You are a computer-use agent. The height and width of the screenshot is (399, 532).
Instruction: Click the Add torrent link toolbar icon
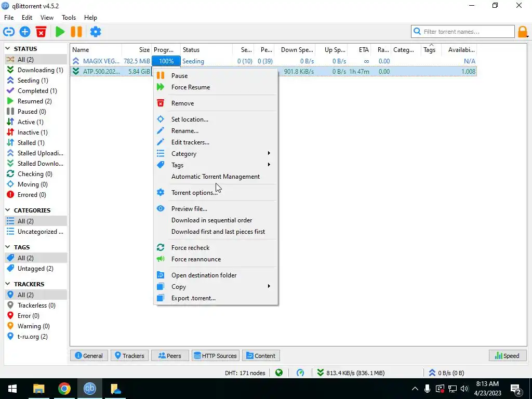tap(9, 32)
